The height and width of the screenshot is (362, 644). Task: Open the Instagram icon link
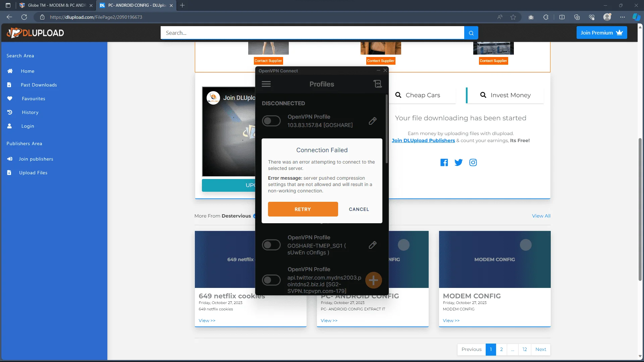click(473, 163)
